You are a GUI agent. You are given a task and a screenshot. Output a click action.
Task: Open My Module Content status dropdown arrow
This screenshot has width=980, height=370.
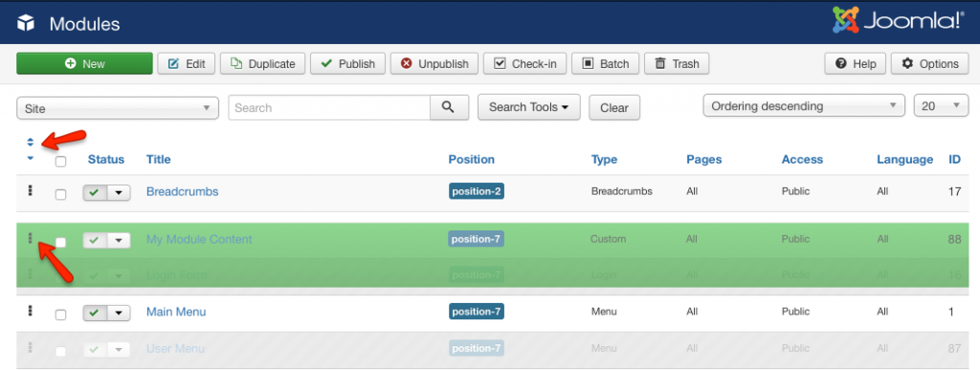pos(119,240)
